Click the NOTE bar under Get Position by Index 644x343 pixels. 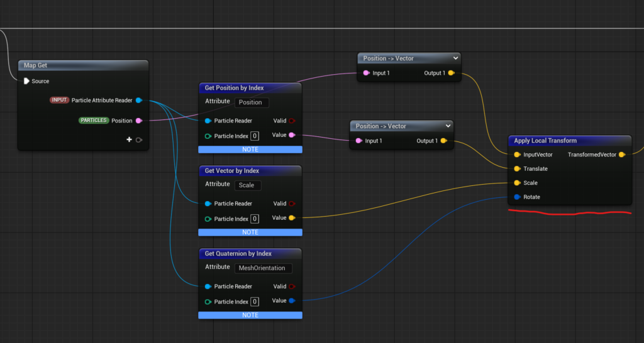(x=250, y=150)
